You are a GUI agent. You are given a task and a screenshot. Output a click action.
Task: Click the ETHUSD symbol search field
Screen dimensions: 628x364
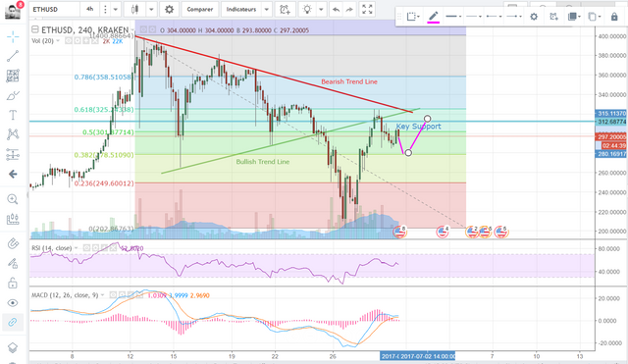pos(54,9)
